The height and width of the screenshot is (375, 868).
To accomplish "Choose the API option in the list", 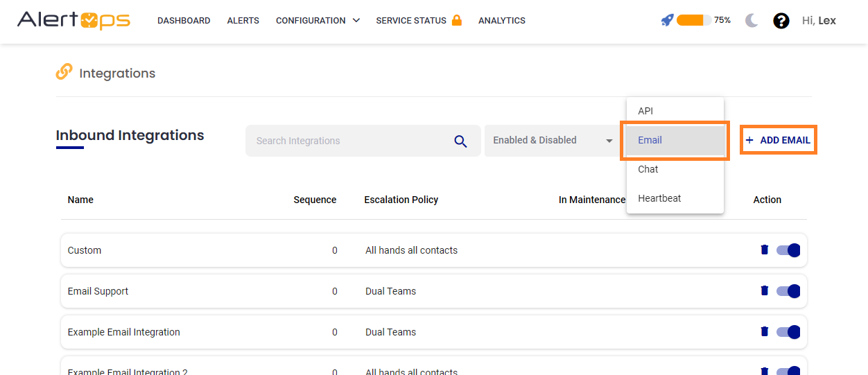I will click(x=645, y=111).
